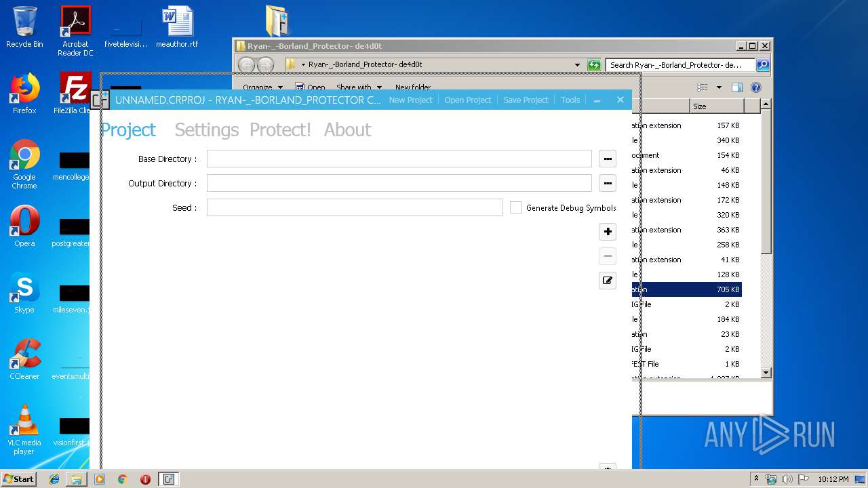Click Windows Media Player taskbar icon
868x488 pixels.
click(100, 479)
